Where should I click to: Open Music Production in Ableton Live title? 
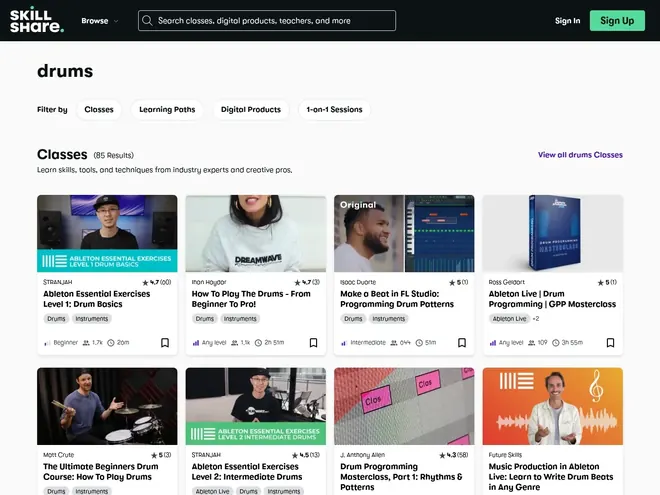tap(551, 477)
